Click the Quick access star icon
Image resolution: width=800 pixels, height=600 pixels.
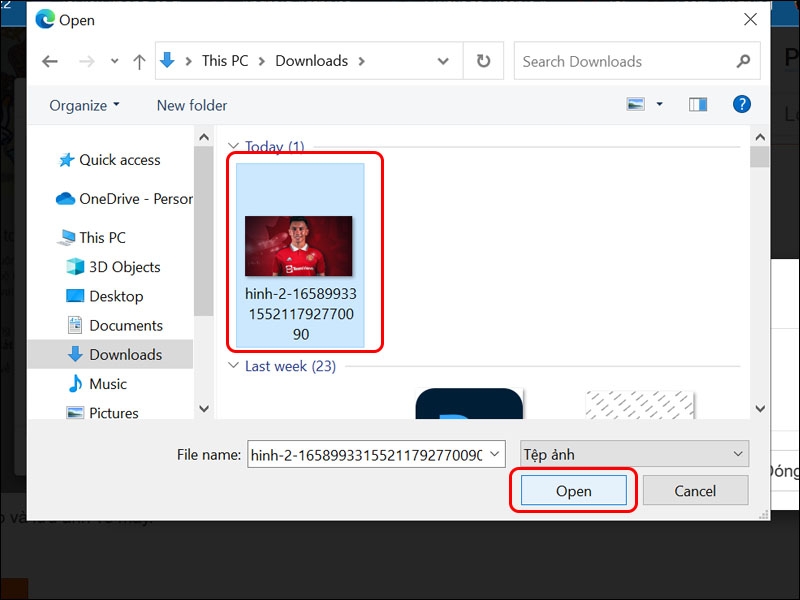pyautogui.click(x=66, y=160)
